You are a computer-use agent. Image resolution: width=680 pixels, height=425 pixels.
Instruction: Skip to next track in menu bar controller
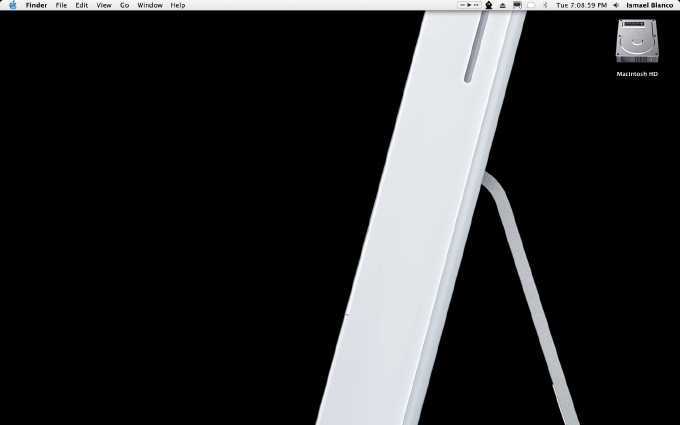[x=476, y=5]
